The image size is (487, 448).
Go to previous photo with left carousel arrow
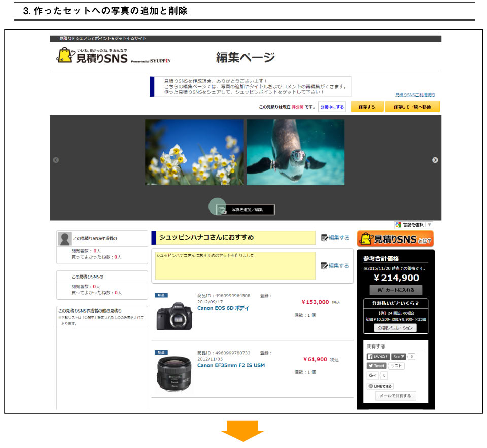point(56,160)
